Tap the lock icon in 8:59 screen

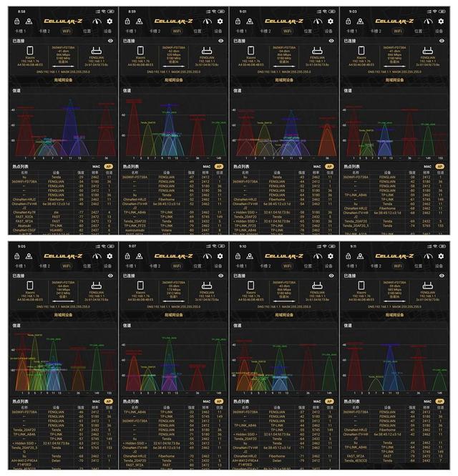(127, 21)
